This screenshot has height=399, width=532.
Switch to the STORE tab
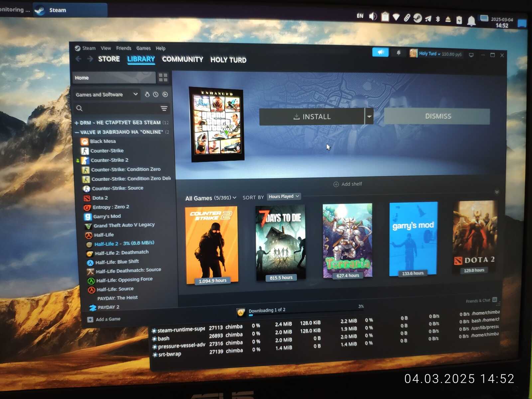(x=109, y=59)
